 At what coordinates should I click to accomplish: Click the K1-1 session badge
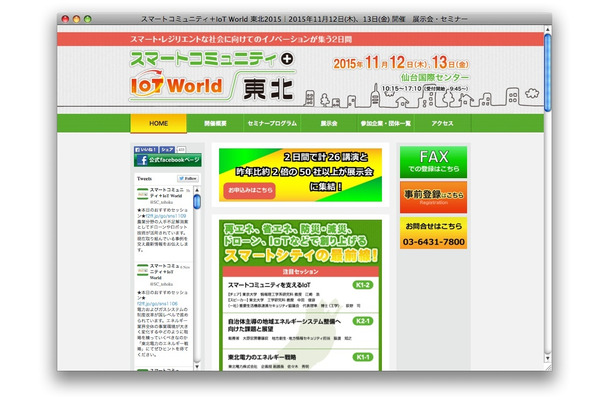363,357
